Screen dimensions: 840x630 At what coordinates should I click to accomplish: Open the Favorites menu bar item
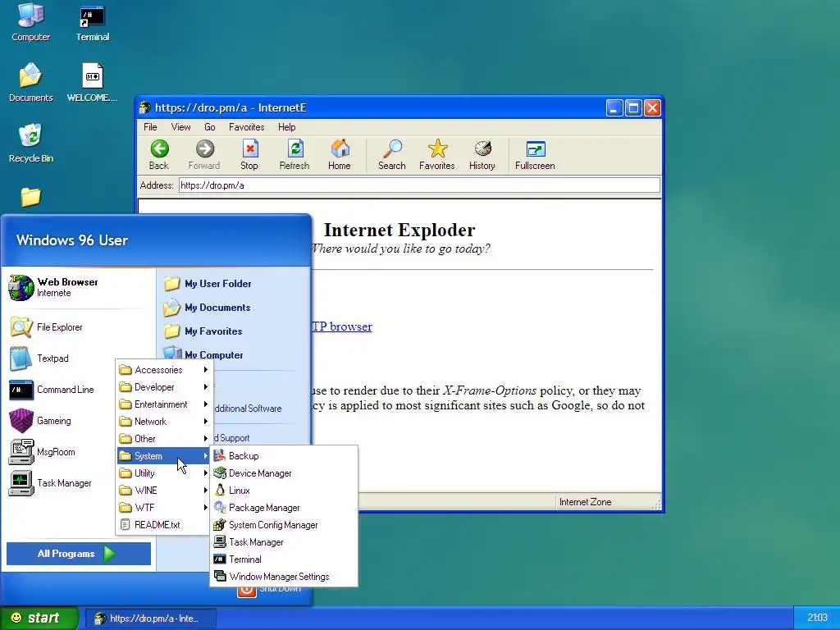[x=246, y=127]
